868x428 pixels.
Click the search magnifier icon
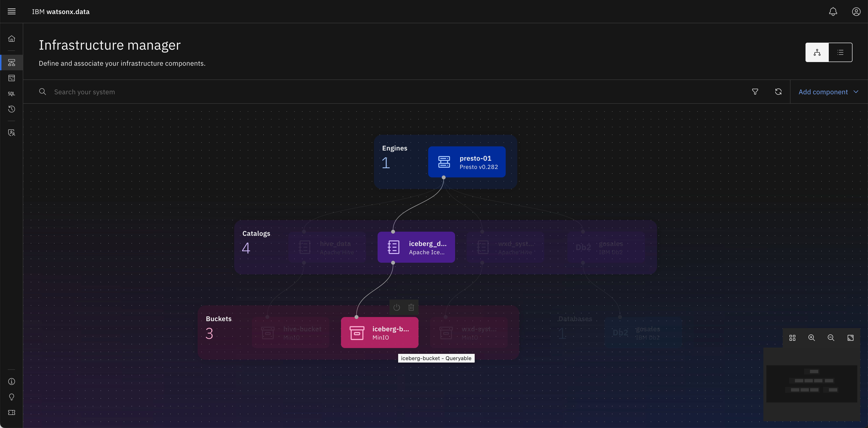42,92
